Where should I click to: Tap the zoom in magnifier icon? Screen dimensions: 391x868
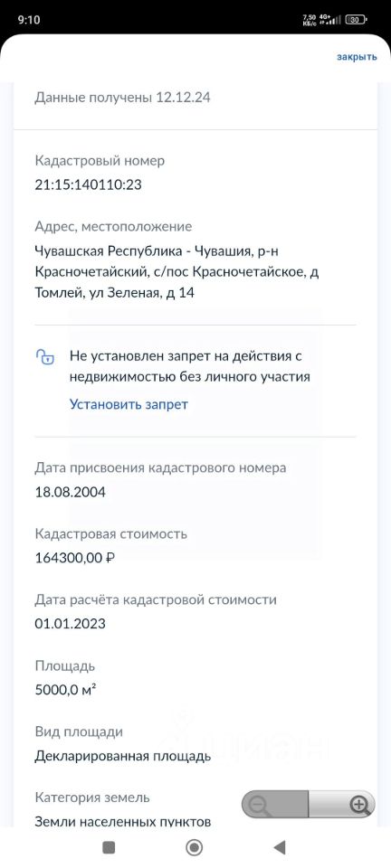point(359,805)
